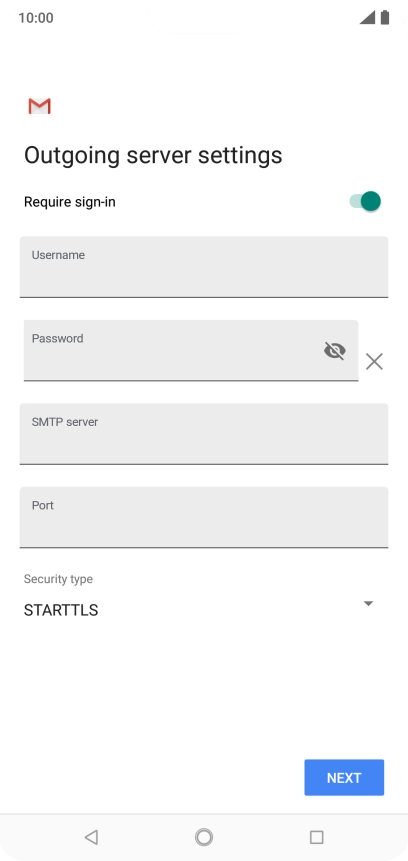Continue with the NEXT button
This screenshot has height=861, width=408.
pyautogui.click(x=344, y=778)
